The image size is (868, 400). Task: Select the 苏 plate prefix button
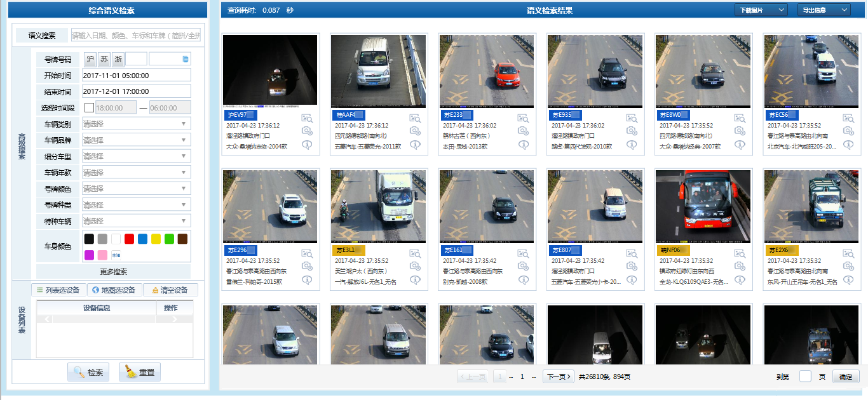coord(104,59)
